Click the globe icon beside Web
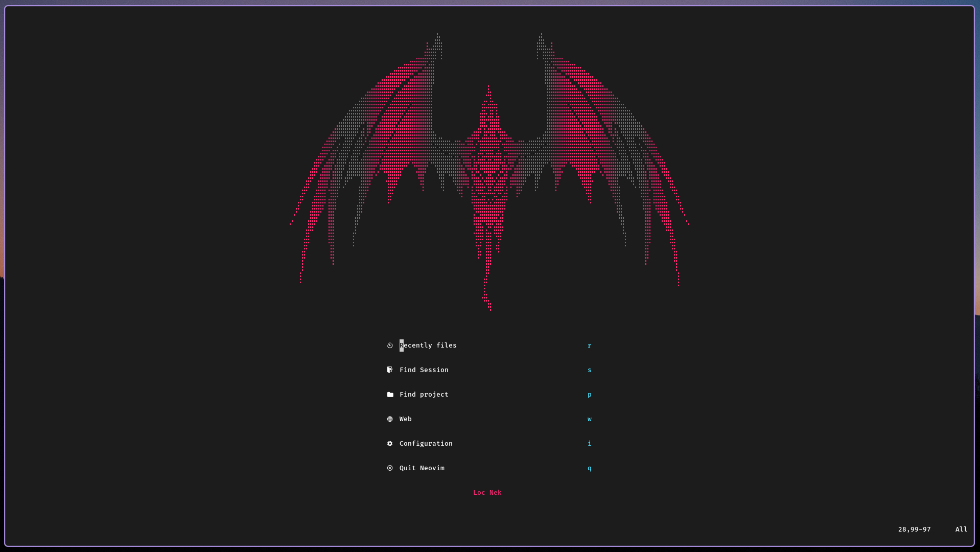 [390, 419]
